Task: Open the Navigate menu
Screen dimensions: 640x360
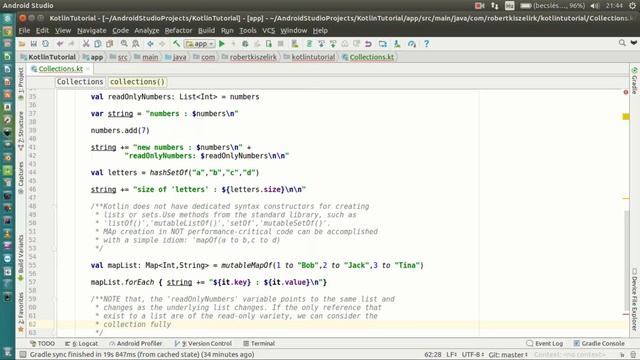Action: pyautogui.click(x=91, y=31)
